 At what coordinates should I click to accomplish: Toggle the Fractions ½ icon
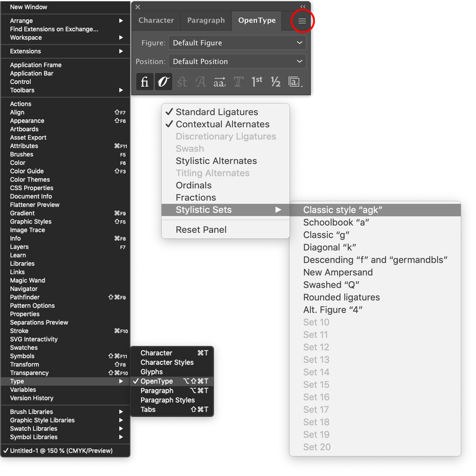(275, 82)
